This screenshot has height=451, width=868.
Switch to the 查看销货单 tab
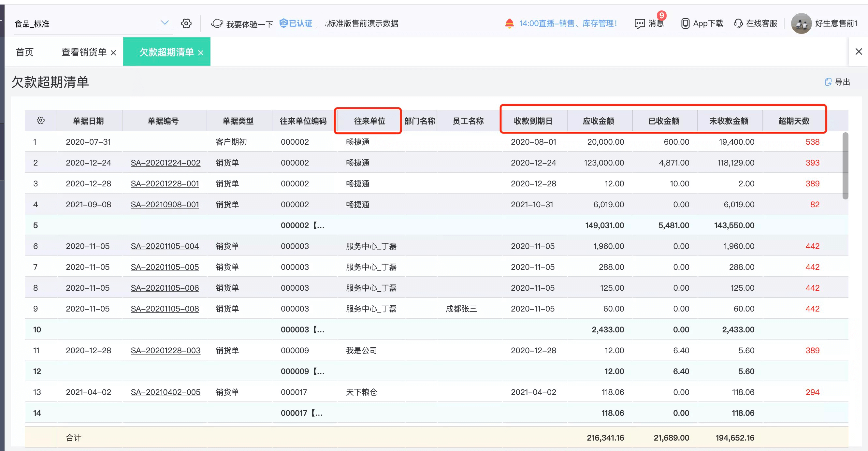[x=83, y=52]
